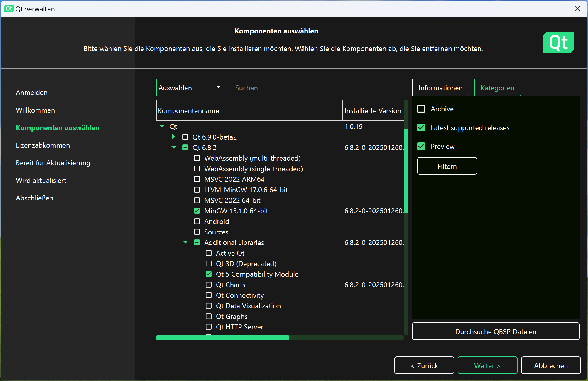Check LLVM-MinGW 17.0.6 64-bit
Image resolution: width=588 pixels, height=381 pixels.
coord(197,190)
